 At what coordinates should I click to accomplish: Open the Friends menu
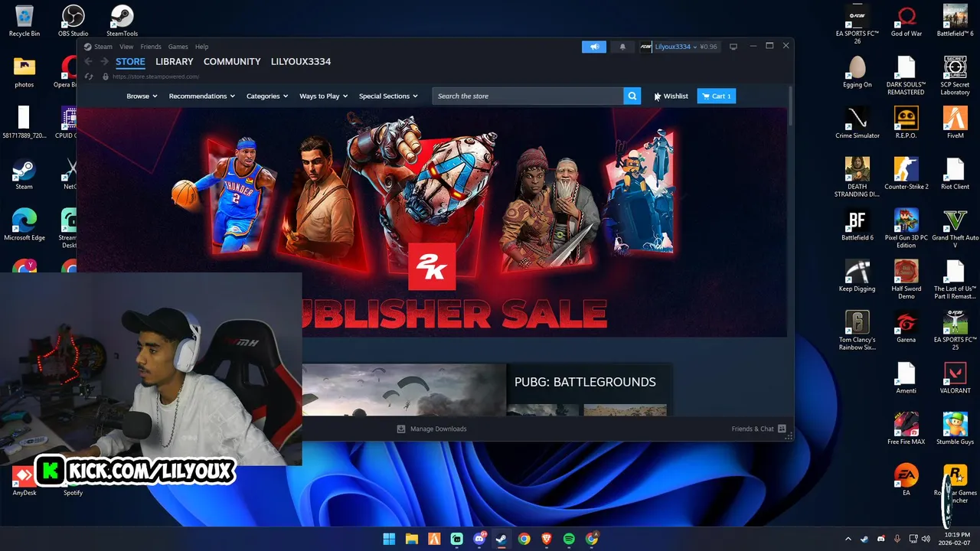pos(151,47)
